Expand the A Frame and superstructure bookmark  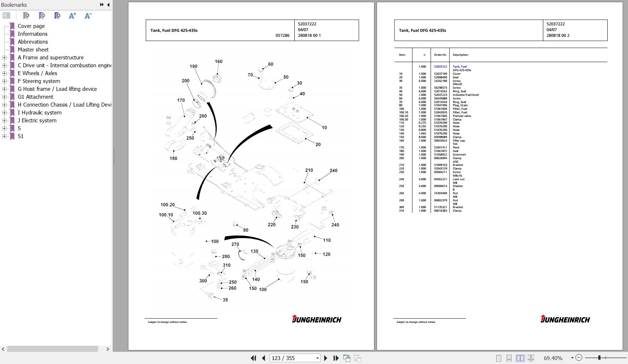click(x=4, y=58)
